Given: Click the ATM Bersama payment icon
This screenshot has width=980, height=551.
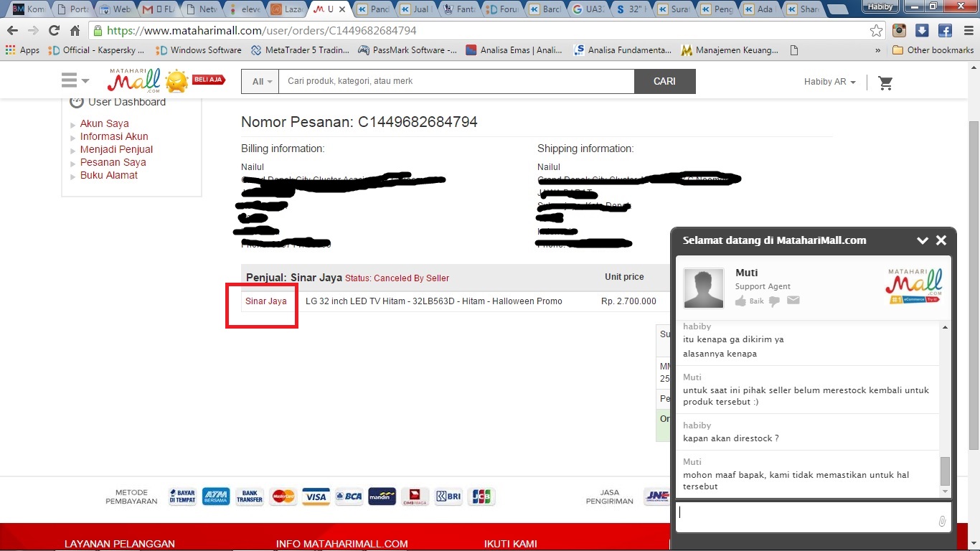Looking at the screenshot, I should click(216, 496).
